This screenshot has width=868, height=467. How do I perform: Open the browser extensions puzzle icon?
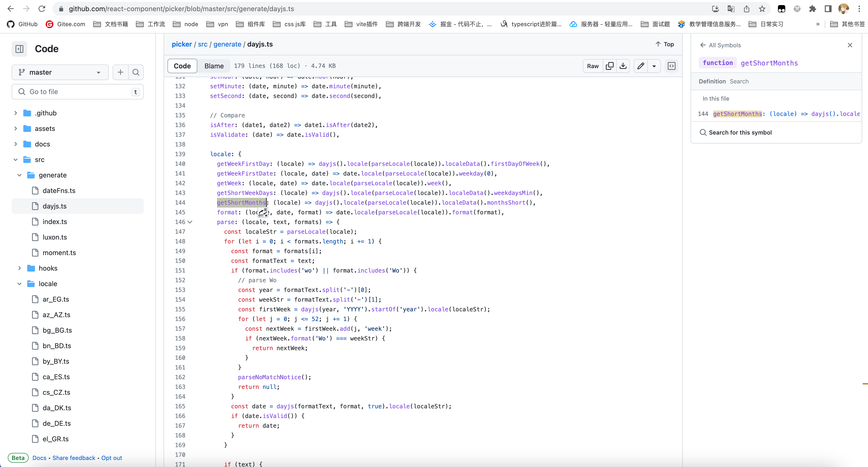pos(813,9)
